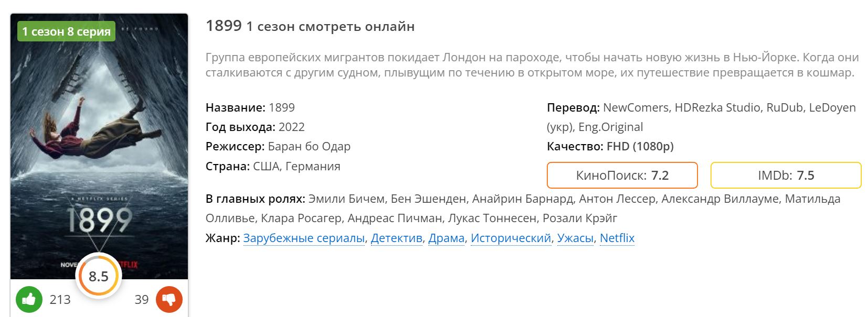Screen dimensions: 868x317
Task: Select the Исторический genre link
Action: point(511,238)
